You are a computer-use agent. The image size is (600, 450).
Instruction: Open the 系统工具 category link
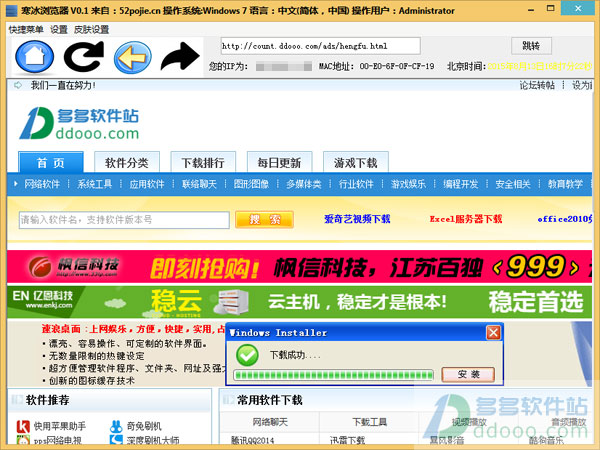click(x=95, y=184)
